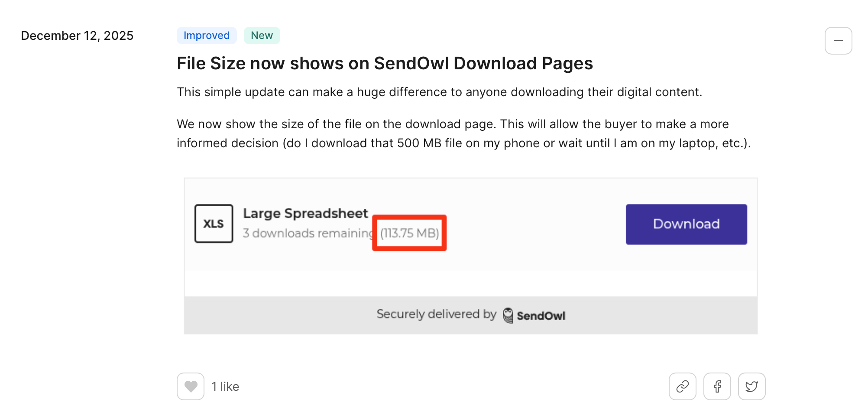Collapse the post using the minimize control
Image resolution: width=868 pixels, height=415 pixels.
(x=838, y=40)
